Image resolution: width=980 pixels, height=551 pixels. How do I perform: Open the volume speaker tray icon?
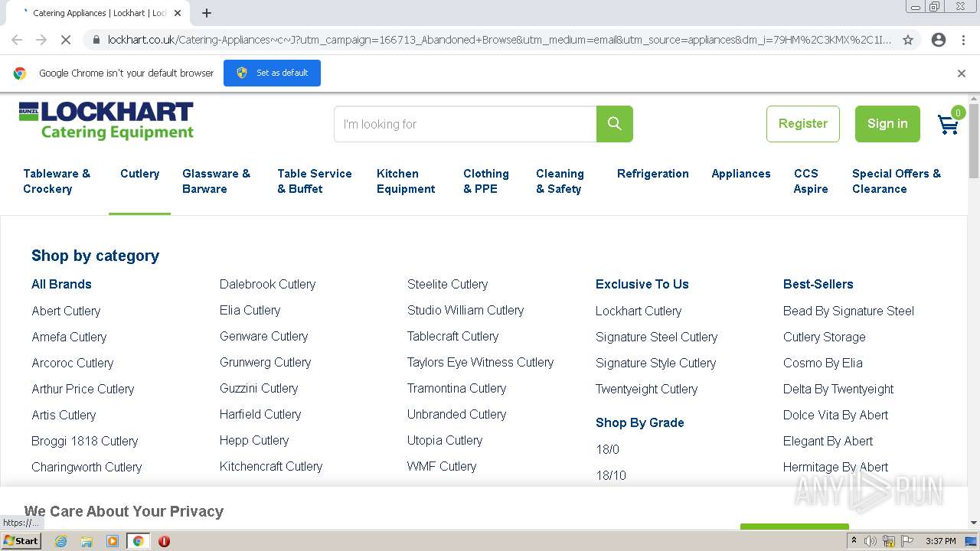pyautogui.click(x=871, y=541)
